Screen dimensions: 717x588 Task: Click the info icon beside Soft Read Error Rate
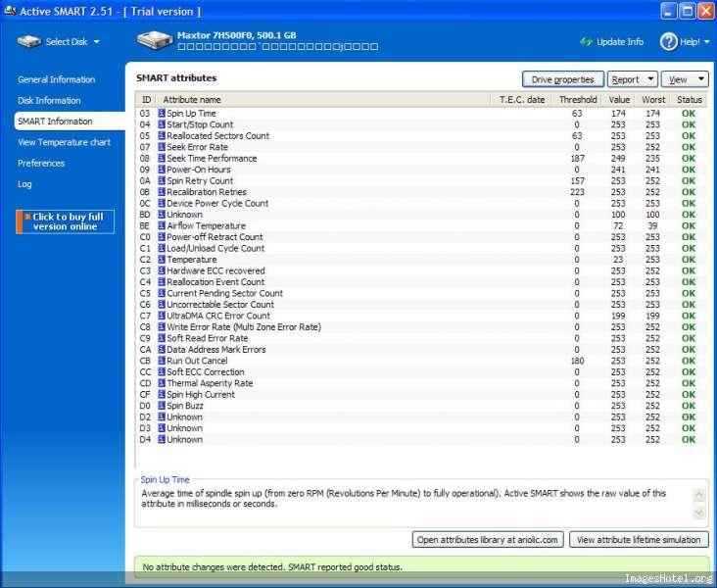coord(162,338)
